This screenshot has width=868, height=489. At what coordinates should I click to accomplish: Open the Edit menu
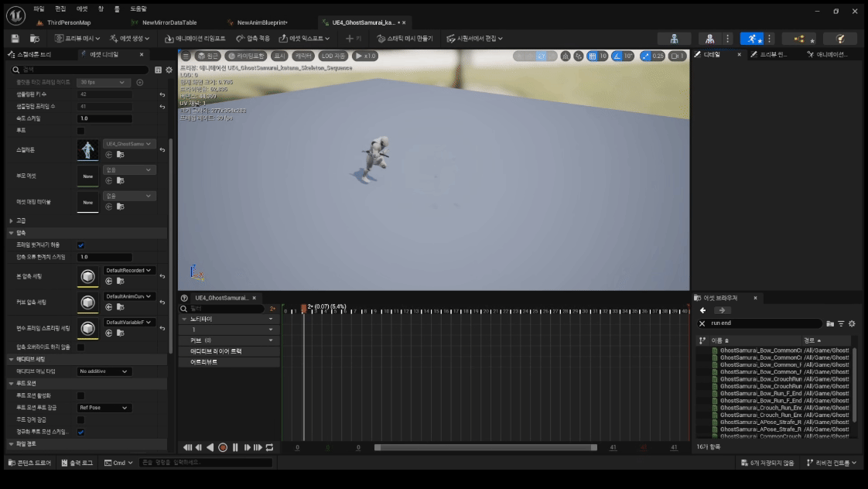tap(60, 9)
